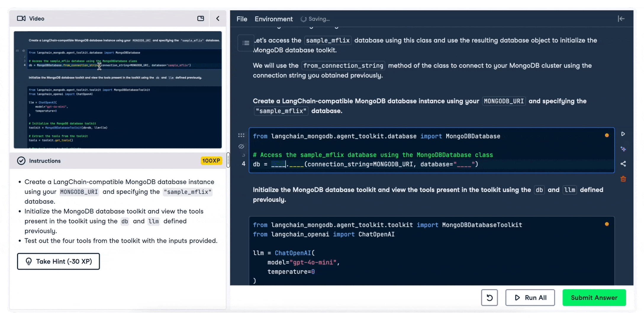Open the File menu
Image resolution: width=644 pixels, height=320 pixels.
point(242,19)
